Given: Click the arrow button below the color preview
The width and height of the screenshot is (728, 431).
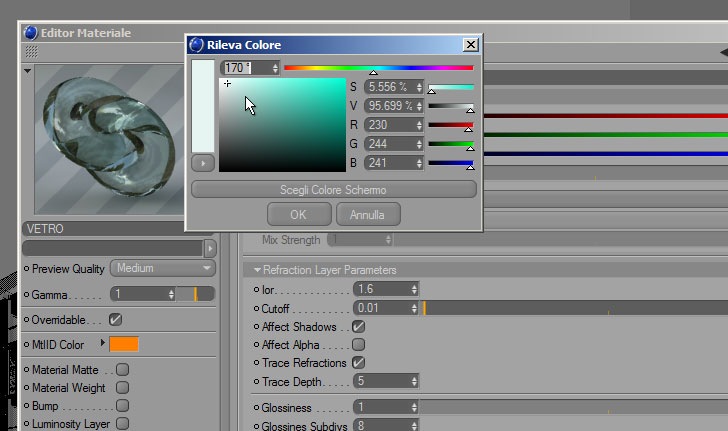Looking at the screenshot, I should pos(203,163).
